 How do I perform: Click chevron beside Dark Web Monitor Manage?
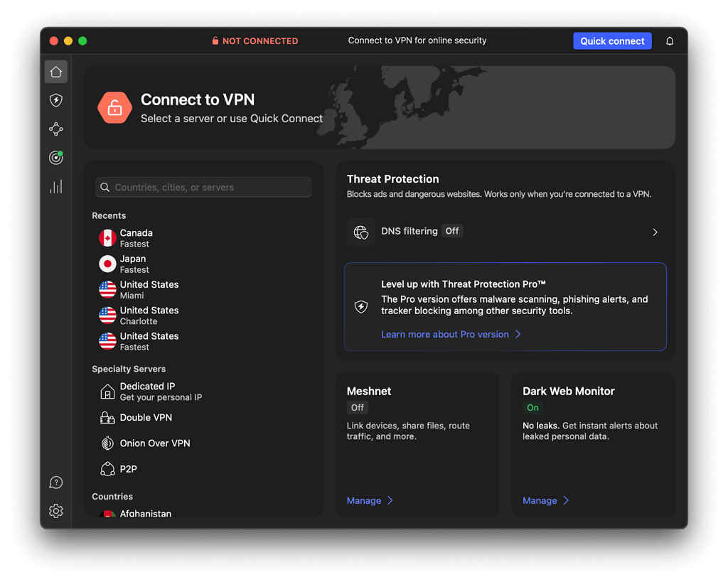tap(566, 500)
